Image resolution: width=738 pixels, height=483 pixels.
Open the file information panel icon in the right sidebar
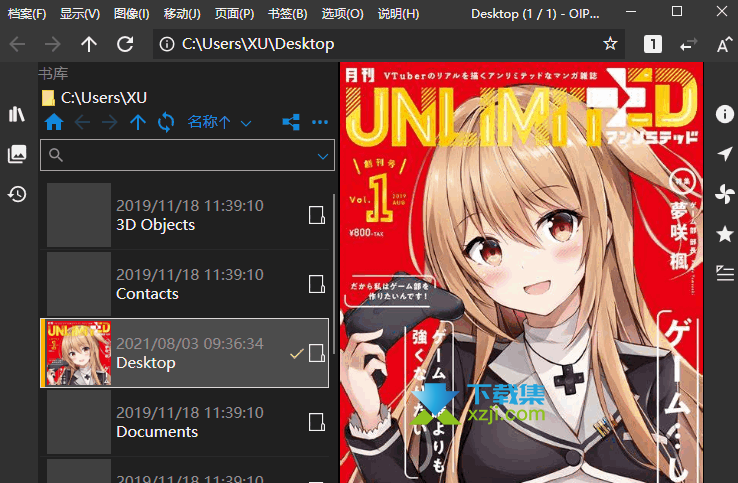[725, 114]
